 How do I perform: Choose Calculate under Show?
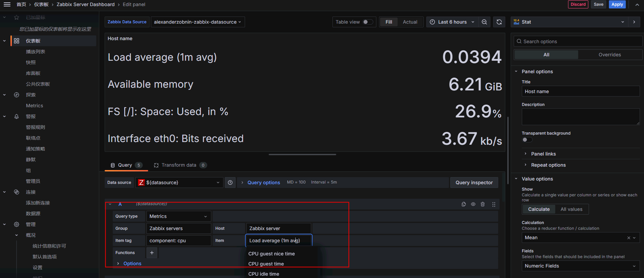coord(539,209)
